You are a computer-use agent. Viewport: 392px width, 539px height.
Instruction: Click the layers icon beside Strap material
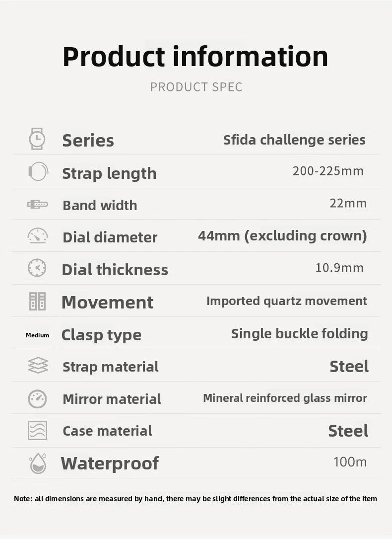[38, 366]
